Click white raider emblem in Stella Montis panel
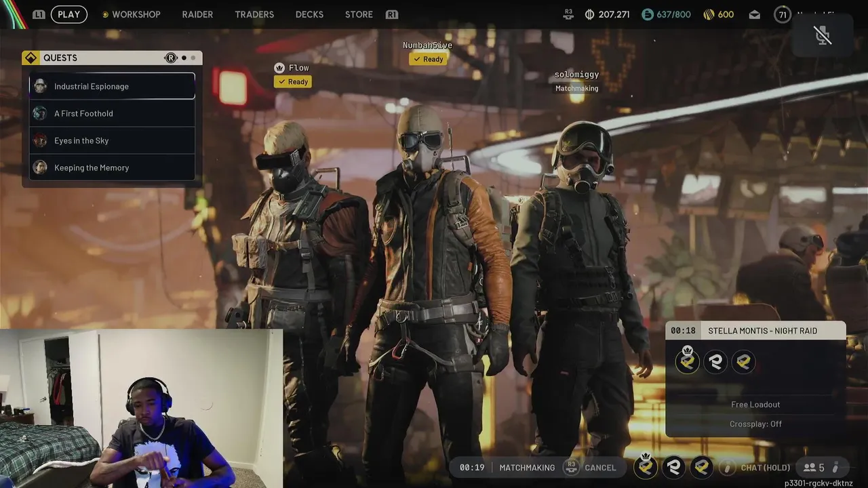Image resolution: width=868 pixels, height=488 pixels. click(x=715, y=362)
